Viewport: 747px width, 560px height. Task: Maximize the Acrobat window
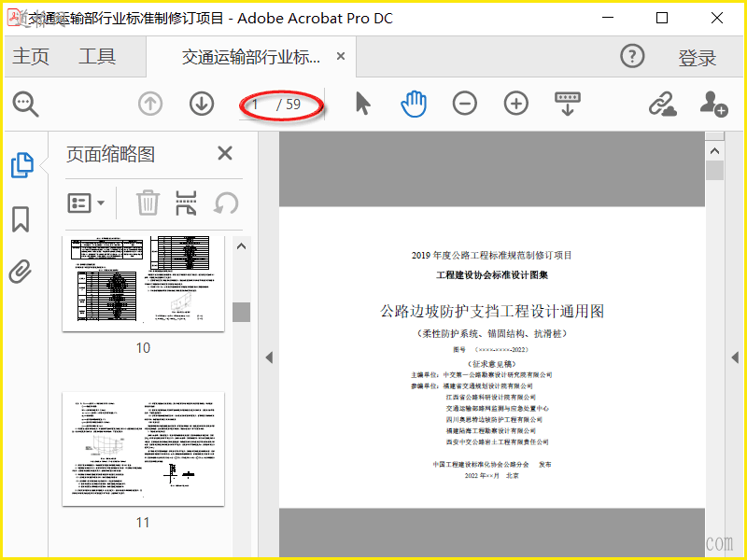click(662, 18)
